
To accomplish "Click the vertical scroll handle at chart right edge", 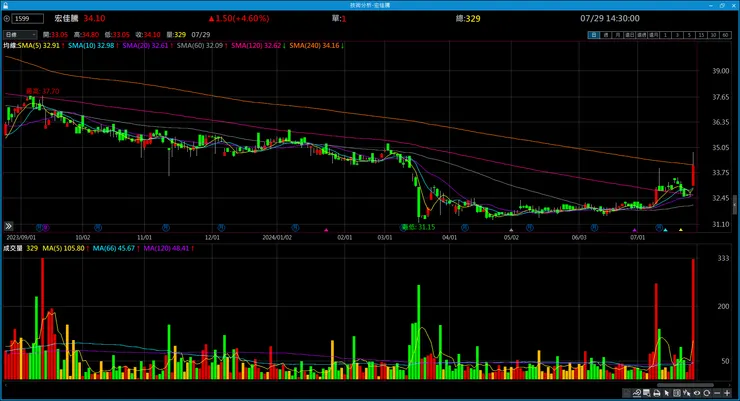I will [734, 206].
